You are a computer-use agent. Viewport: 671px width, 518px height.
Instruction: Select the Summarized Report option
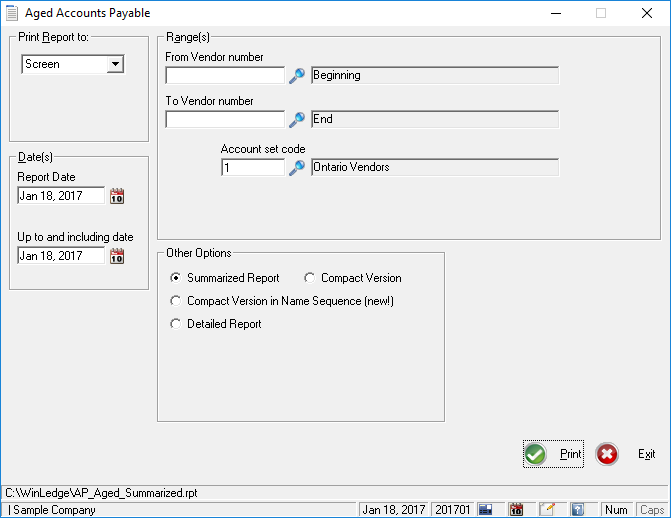coord(177,278)
